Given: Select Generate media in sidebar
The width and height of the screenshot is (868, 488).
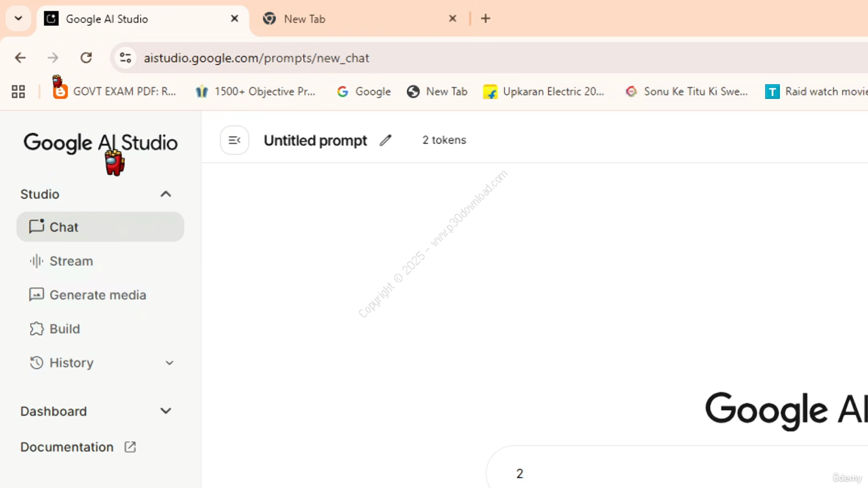Looking at the screenshot, I should 97,295.
